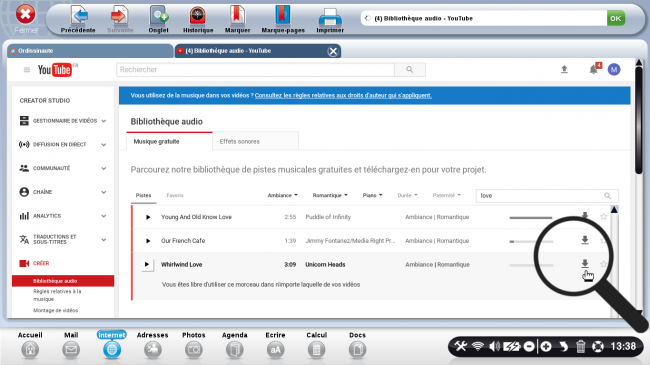Download Our French Cafe track
The width and height of the screenshot is (650, 365).
[585, 240]
